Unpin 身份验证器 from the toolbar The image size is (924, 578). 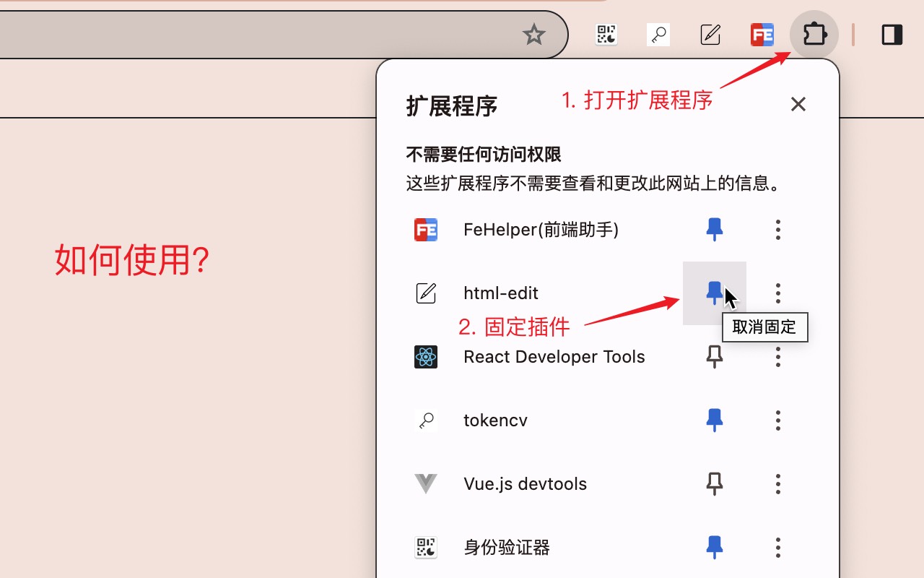click(x=715, y=548)
